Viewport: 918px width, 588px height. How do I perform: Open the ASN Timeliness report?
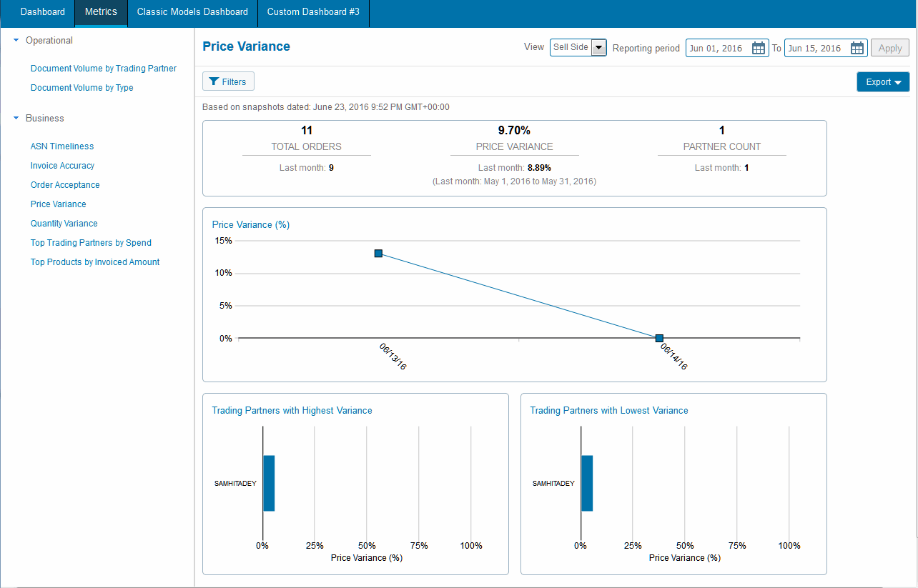[62, 146]
